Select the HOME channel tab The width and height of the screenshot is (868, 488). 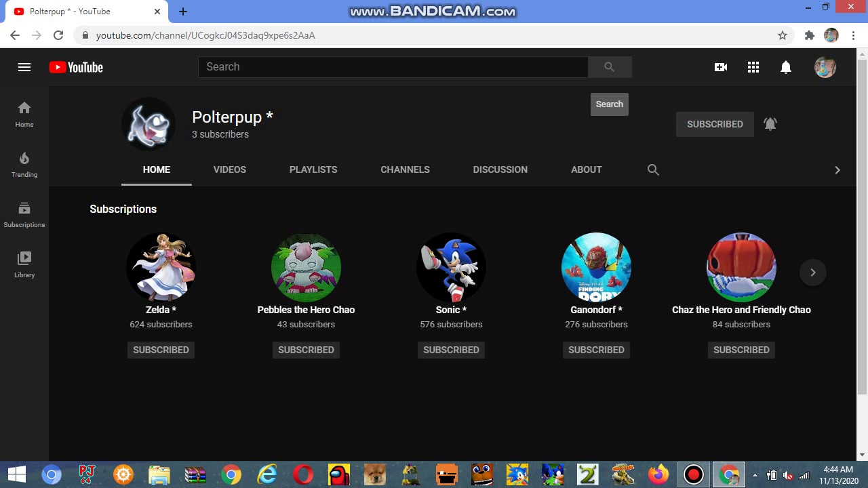157,169
